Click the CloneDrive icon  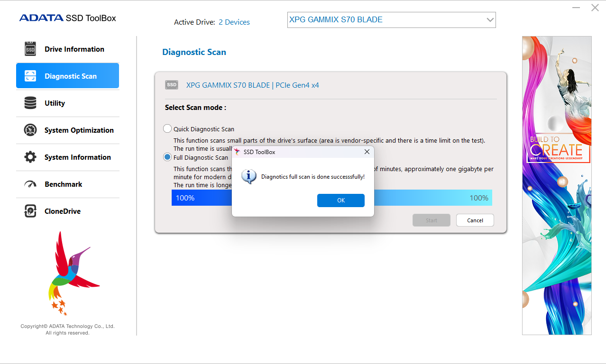[30, 211]
